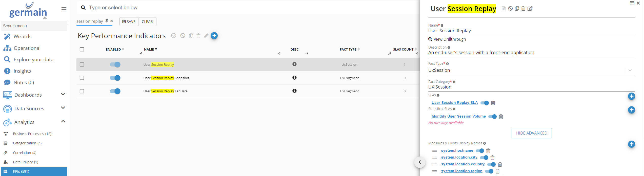Open the View Drillthrough link
644x176 pixels.
[x=449, y=39]
